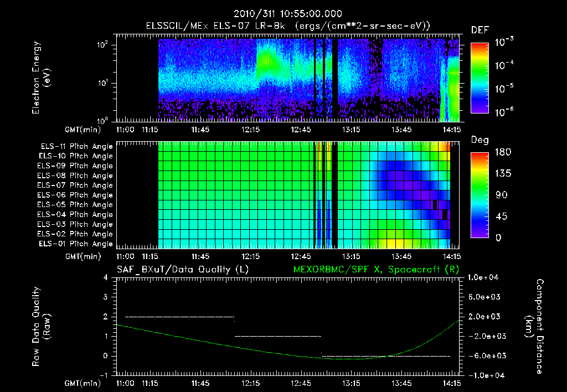
Task: Select the ELS-07 Pitch Angle row label
Action: coord(75,185)
